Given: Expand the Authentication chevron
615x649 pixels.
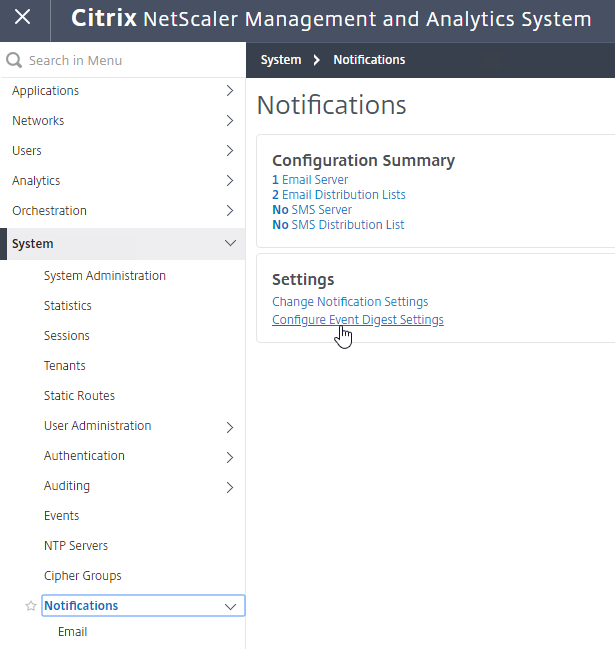Looking at the screenshot, I should (x=230, y=457).
